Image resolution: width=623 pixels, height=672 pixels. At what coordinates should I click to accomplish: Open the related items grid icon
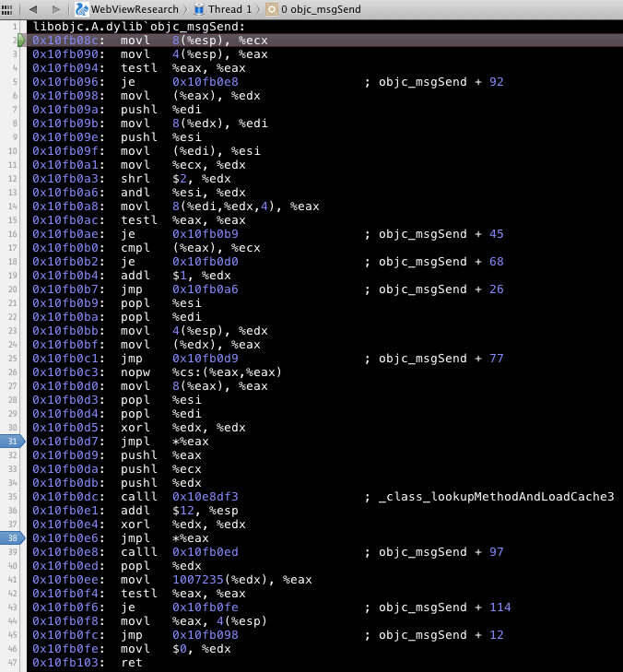pos(6,9)
